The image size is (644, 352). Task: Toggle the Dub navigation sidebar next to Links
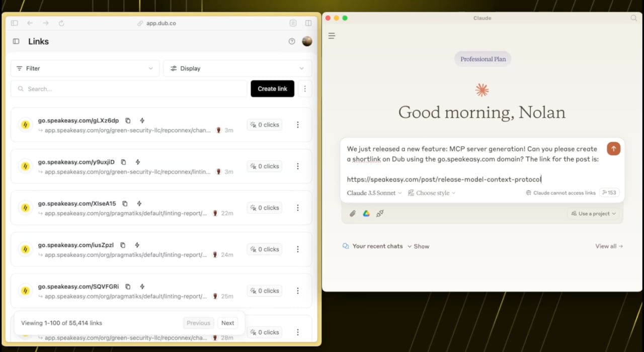pos(16,41)
